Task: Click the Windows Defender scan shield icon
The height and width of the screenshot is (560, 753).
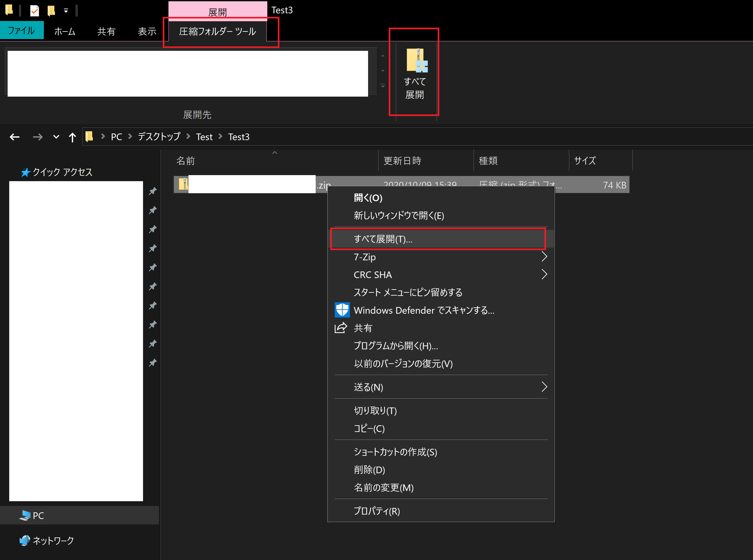Action: [342, 310]
